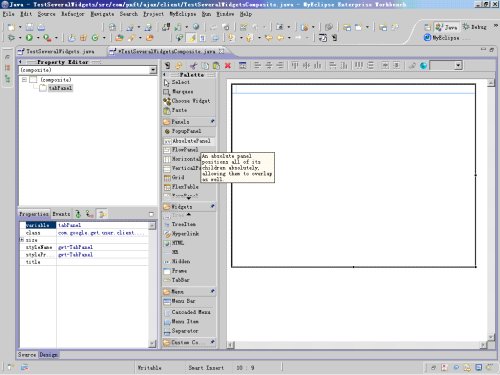This screenshot has height=375, width=500.
Task: Switch to the Events tab
Action: point(61,214)
